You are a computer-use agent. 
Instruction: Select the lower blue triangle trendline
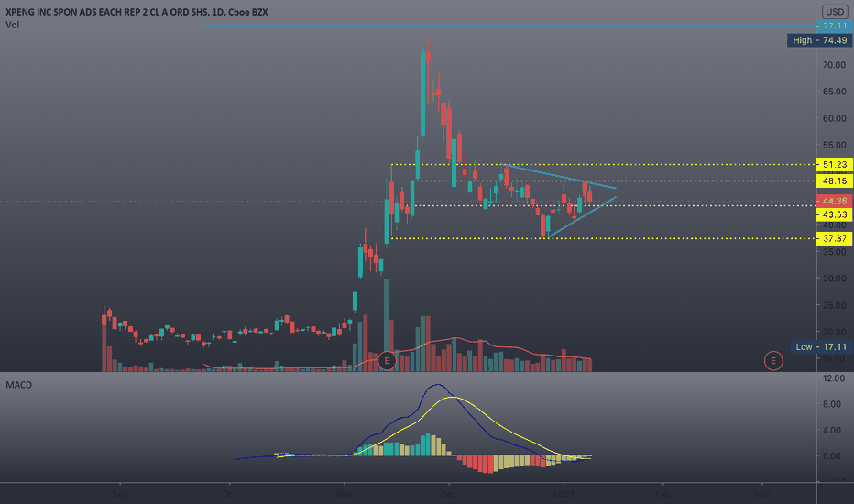pyautogui.click(x=582, y=217)
